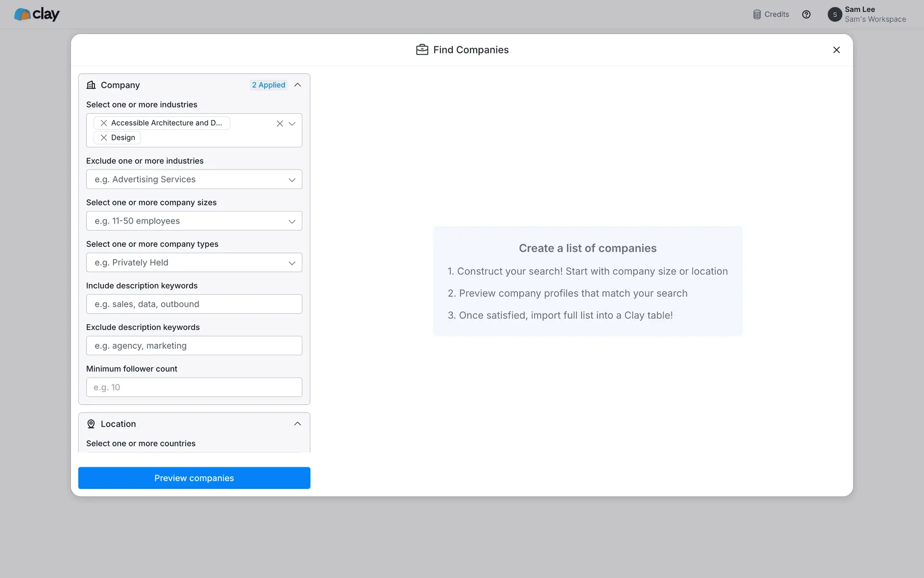Click the Preview companies button

194,478
